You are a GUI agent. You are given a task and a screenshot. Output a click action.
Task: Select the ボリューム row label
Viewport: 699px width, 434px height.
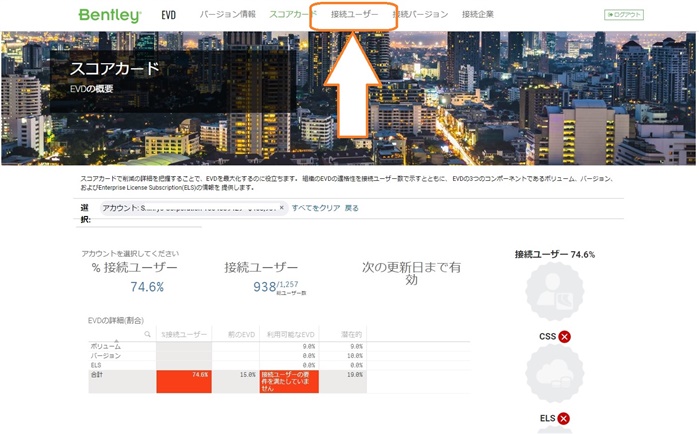point(106,346)
